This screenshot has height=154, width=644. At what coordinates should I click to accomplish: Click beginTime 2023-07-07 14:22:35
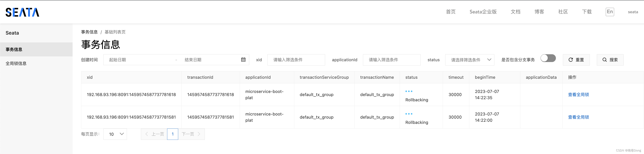487,95
